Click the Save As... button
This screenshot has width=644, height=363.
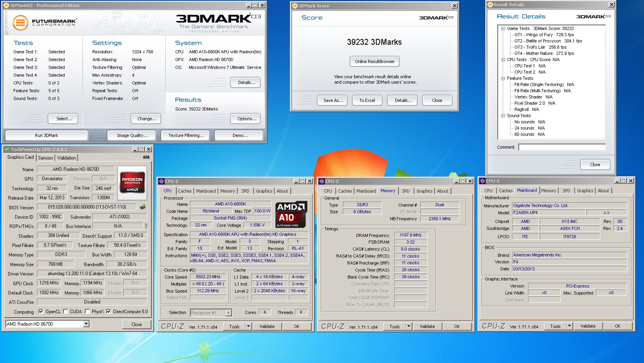[333, 100]
